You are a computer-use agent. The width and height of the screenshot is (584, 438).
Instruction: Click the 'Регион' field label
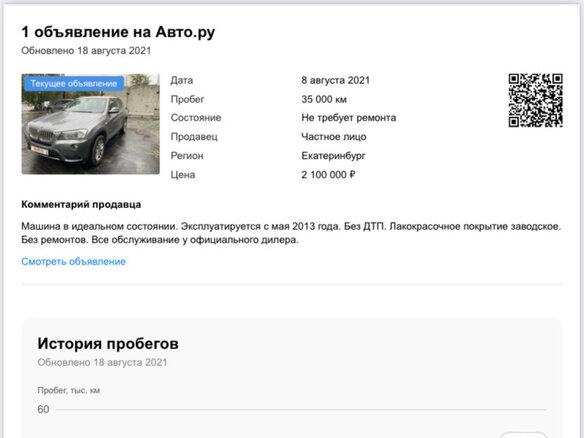[x=187, y=156]
